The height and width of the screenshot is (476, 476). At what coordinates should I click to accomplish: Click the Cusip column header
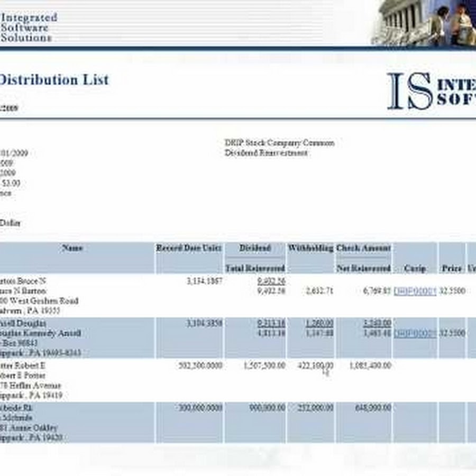[415, 268]
